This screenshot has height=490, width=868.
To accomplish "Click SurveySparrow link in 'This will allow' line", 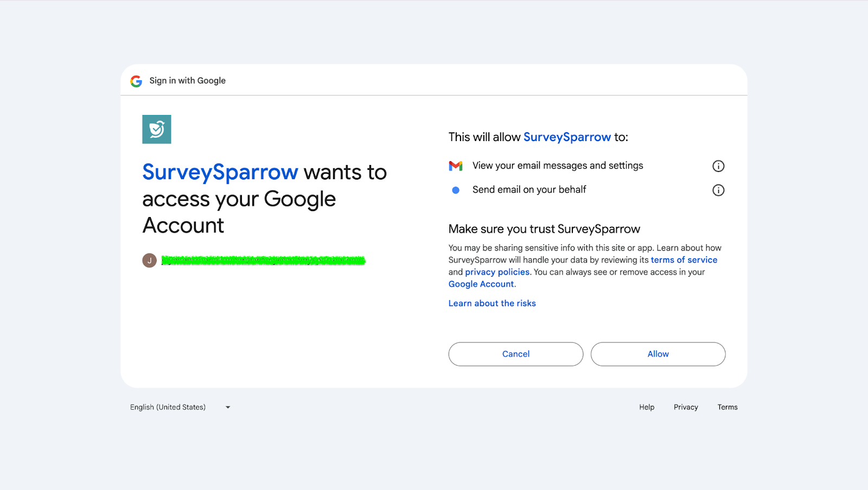I will pos(567,137).
